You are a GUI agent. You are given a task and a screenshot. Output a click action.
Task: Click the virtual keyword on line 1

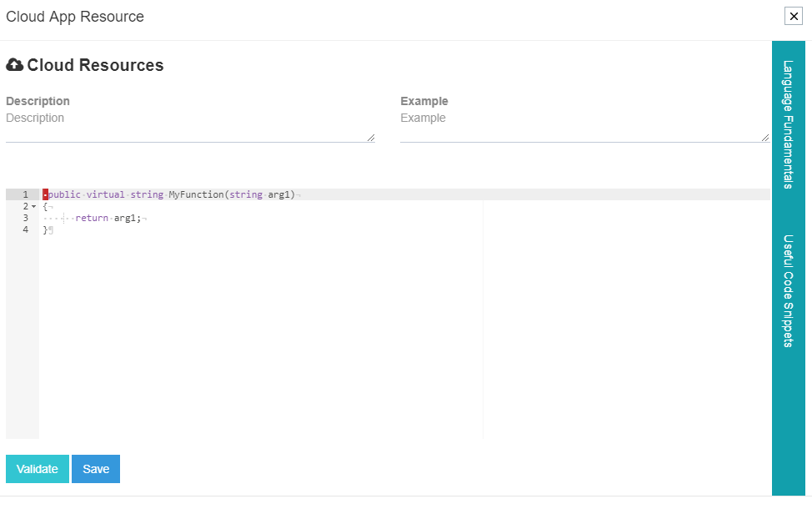(x=106, y=194)
